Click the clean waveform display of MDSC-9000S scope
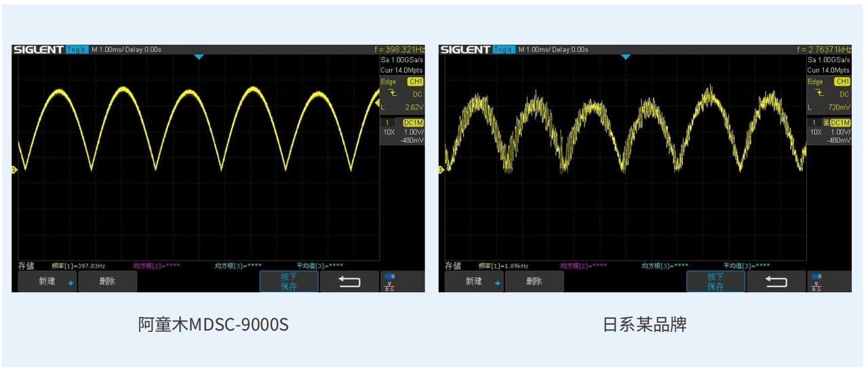 198,158
